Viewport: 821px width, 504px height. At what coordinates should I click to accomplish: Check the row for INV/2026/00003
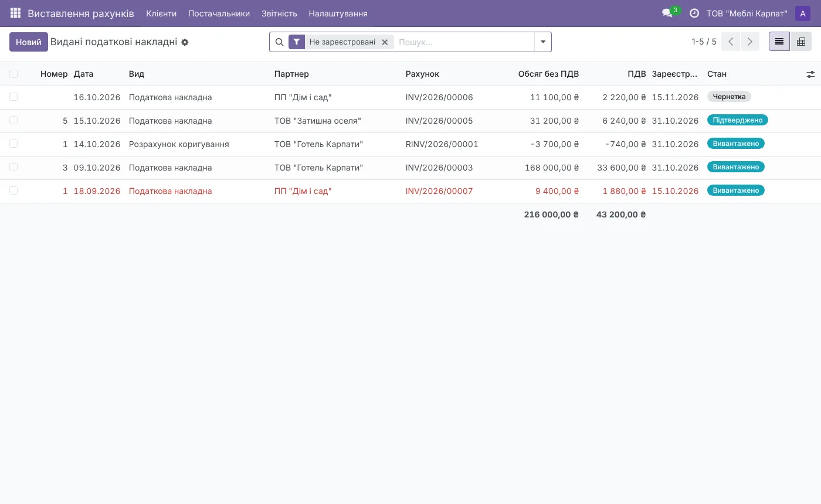click(x=13, y=167)
